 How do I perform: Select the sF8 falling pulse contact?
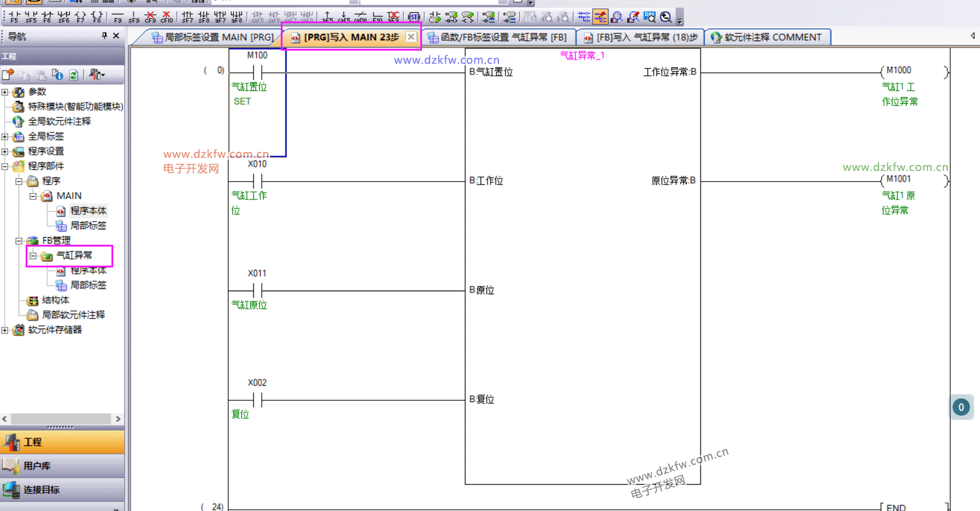tap(204, 17)
